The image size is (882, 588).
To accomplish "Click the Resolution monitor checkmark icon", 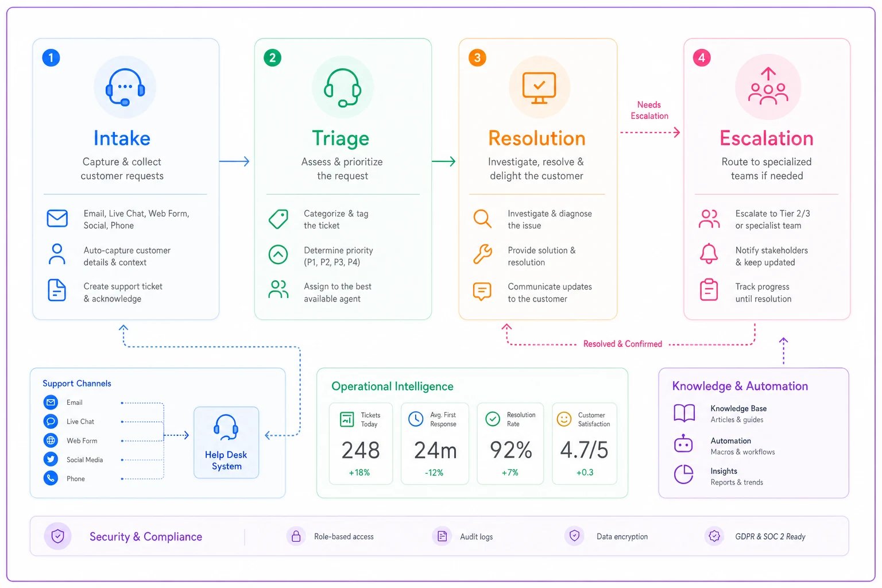I will point(539,88).
